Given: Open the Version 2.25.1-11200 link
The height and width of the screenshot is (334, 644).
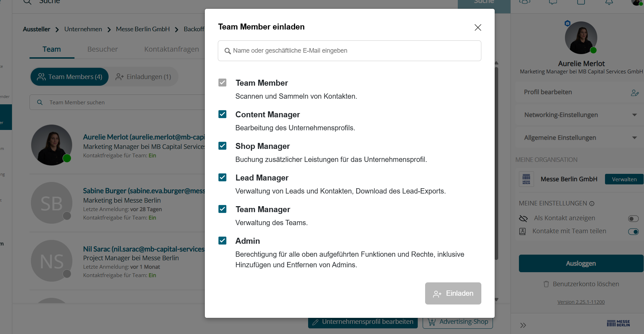Looking at the screenshot, I should [x=581, y=302].
